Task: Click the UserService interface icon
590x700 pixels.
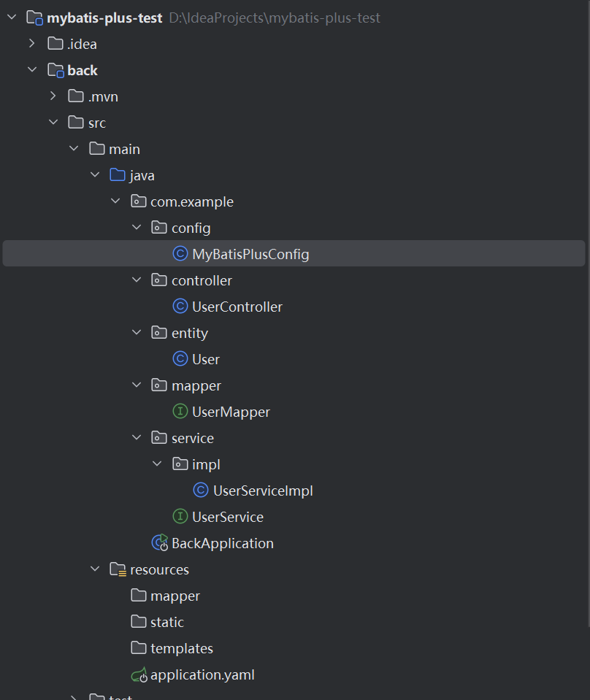Action: click(x=180, y=517)
